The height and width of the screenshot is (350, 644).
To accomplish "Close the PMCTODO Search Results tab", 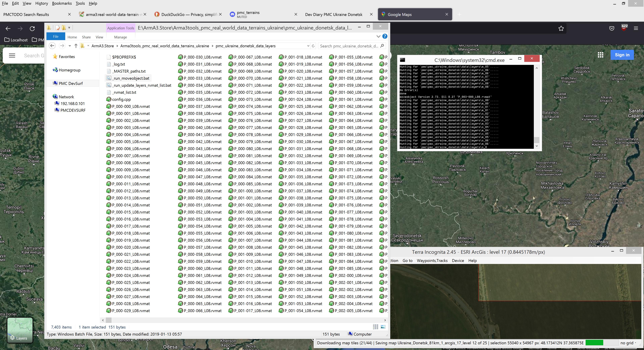I will 69,14.
